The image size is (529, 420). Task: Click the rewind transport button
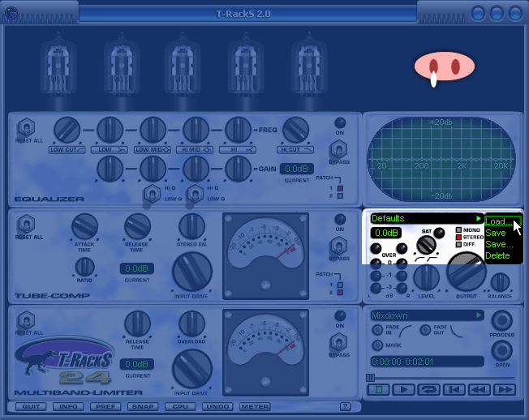point(480,390)
